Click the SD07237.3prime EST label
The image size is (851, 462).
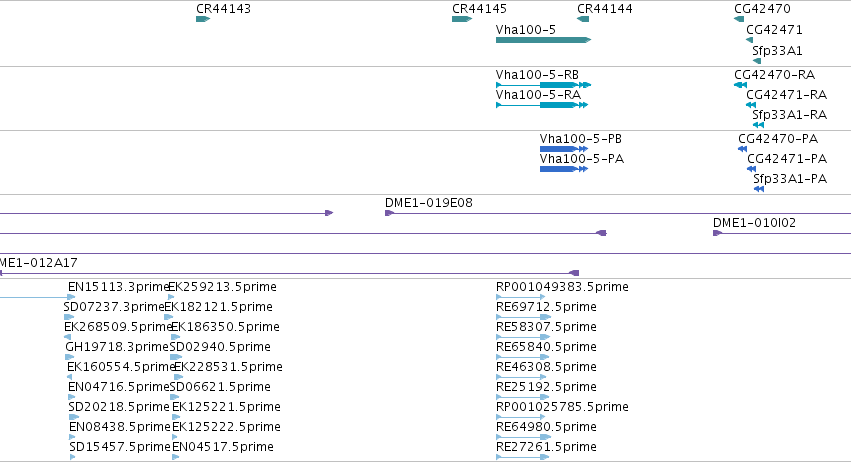tap(113, 307)
